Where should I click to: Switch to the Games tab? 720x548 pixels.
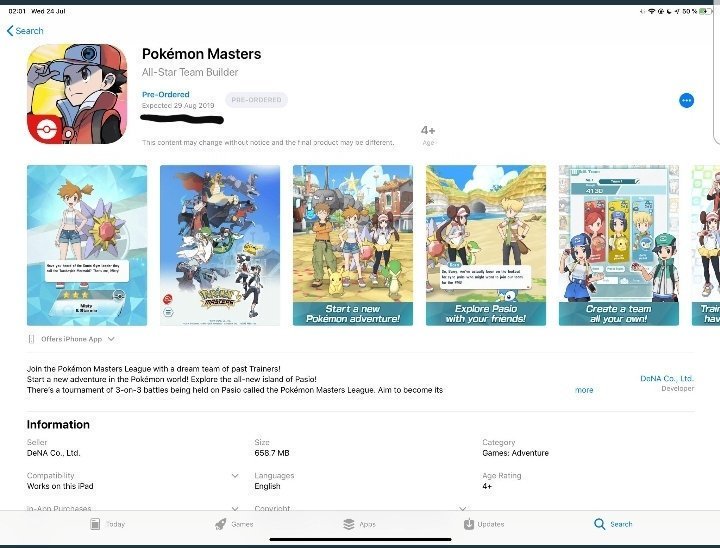tap(234, 524)
